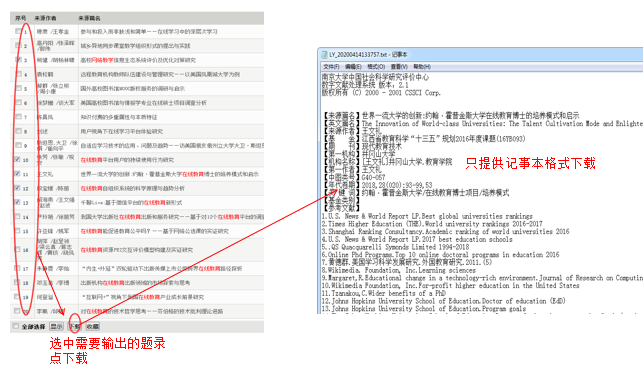Click the 【来源篇名】 line in Notepad
Viewport: 643px width, 367px height.
pos(451,115)
